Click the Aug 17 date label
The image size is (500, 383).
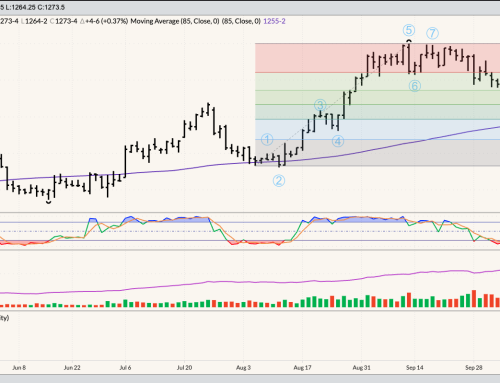pos(302,368)
